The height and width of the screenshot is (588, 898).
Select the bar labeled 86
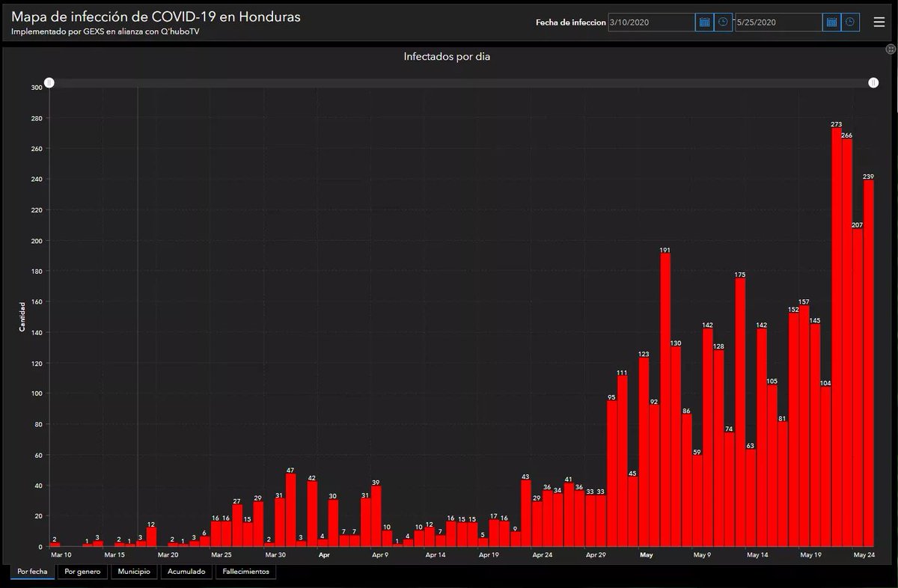tap(686, 481)
